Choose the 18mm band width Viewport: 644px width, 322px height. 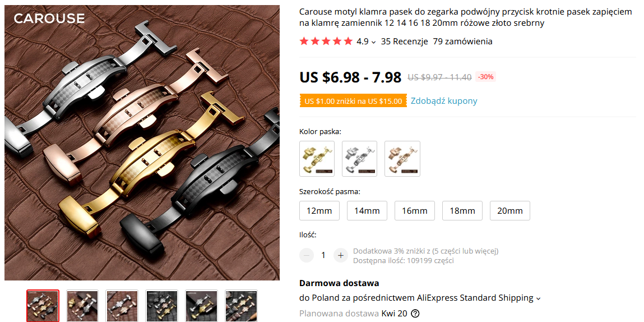pyautogui.click(x=462, y=211)
